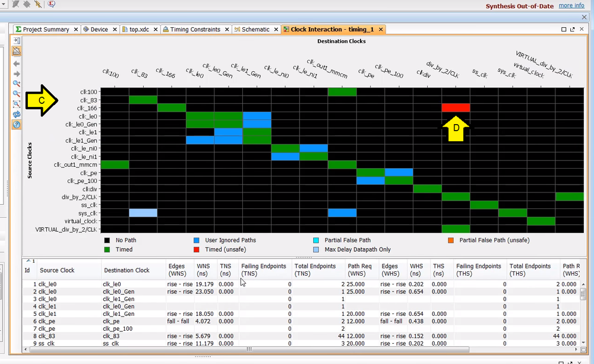Sort the table by the Id column header
Viewport: 594px width, 364px height.
(x=28, y=270)
